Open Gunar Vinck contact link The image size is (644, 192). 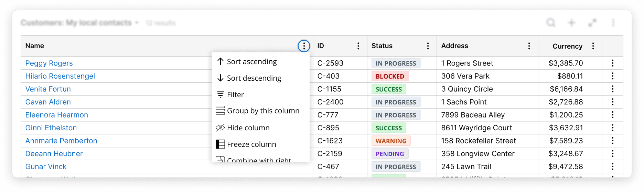tap(46, 166)
